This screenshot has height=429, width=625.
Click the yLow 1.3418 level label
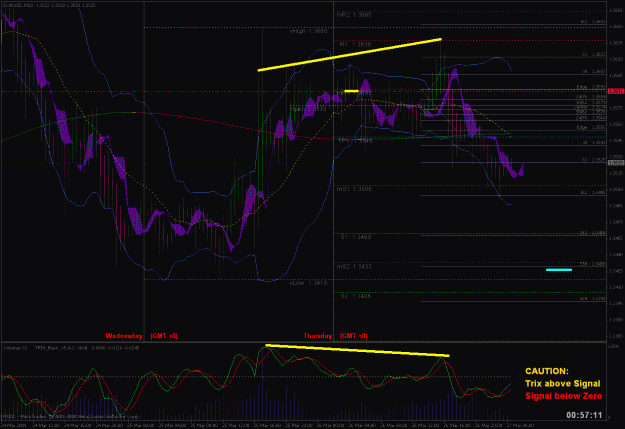click(309, 283)
